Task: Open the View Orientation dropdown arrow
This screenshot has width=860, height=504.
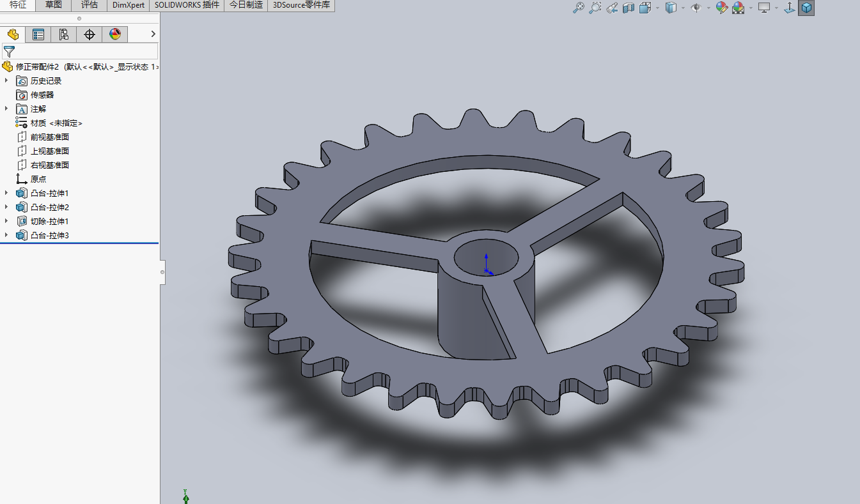Action: pos(657,8)
